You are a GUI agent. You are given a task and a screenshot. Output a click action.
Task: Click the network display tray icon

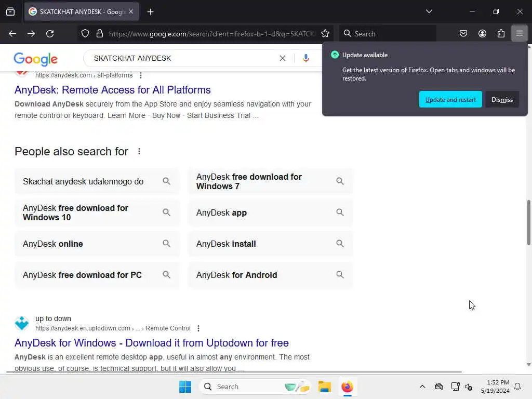point(455,387)
